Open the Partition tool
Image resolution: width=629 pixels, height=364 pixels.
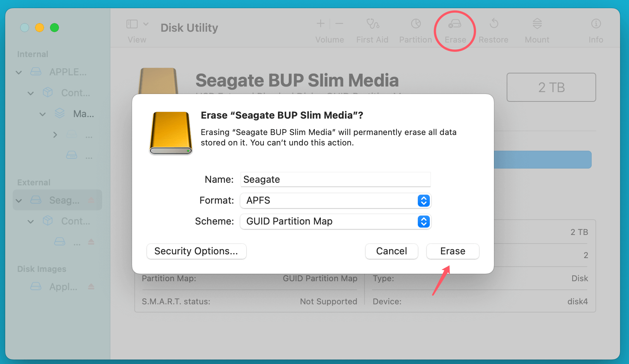[415, 30]
